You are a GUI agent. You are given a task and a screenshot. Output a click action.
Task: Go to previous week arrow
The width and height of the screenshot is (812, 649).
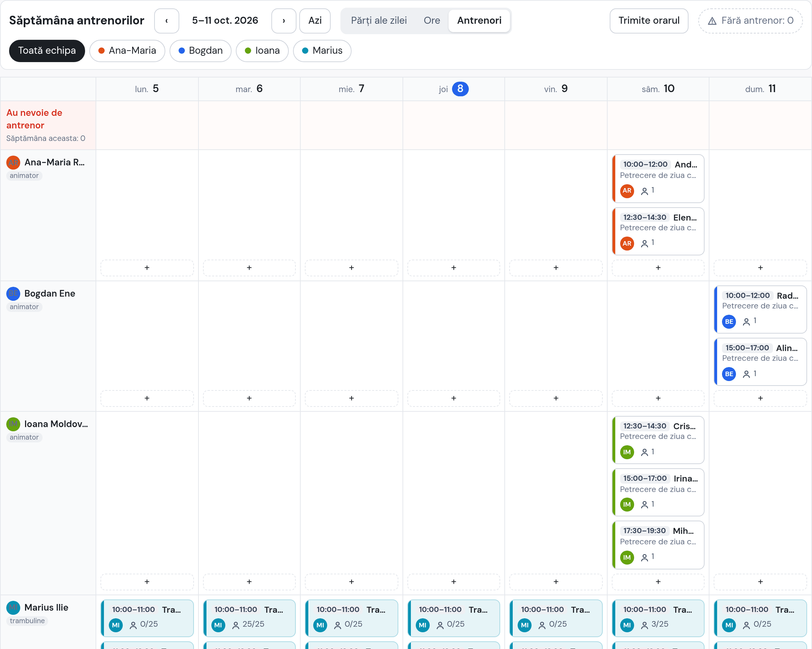click(x=166, y=21)
